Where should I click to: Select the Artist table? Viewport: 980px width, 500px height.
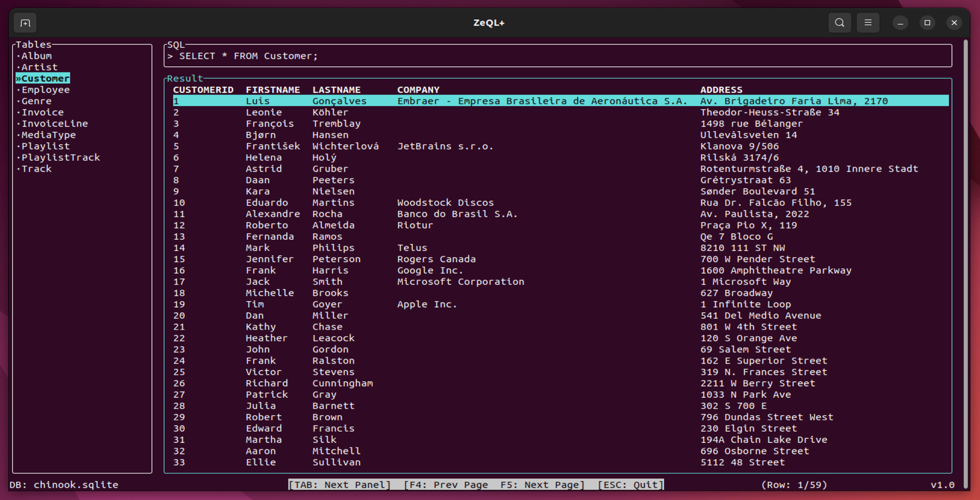click(x=39, y=67)
